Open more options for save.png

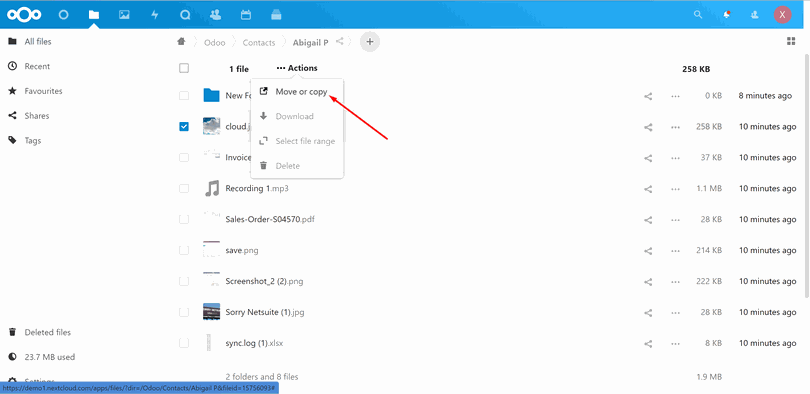coord(675,251)
